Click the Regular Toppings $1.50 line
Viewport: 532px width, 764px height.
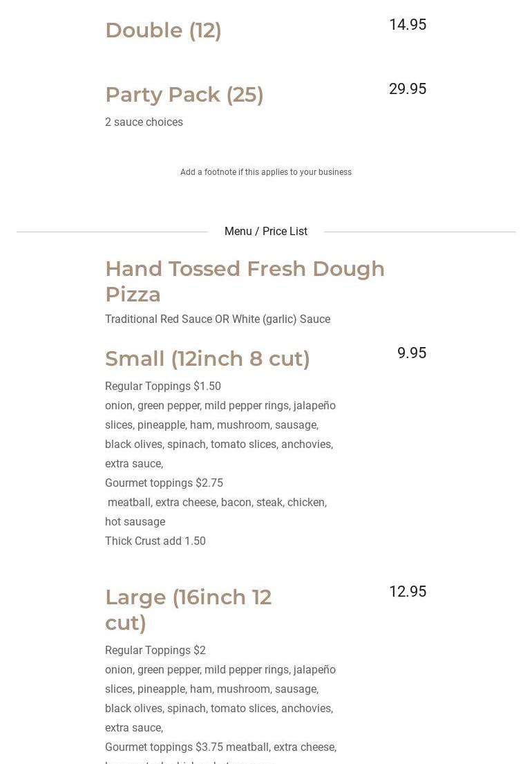click(163, 386)
